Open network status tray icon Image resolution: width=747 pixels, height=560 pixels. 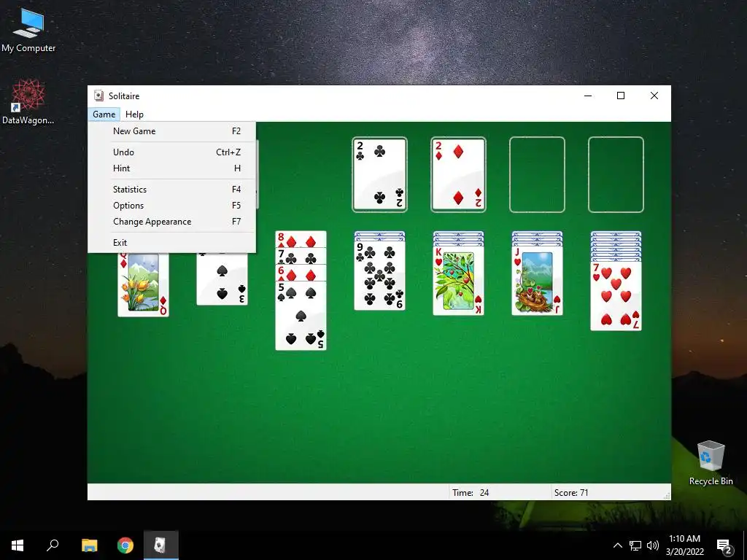click(x=635, y=545)
